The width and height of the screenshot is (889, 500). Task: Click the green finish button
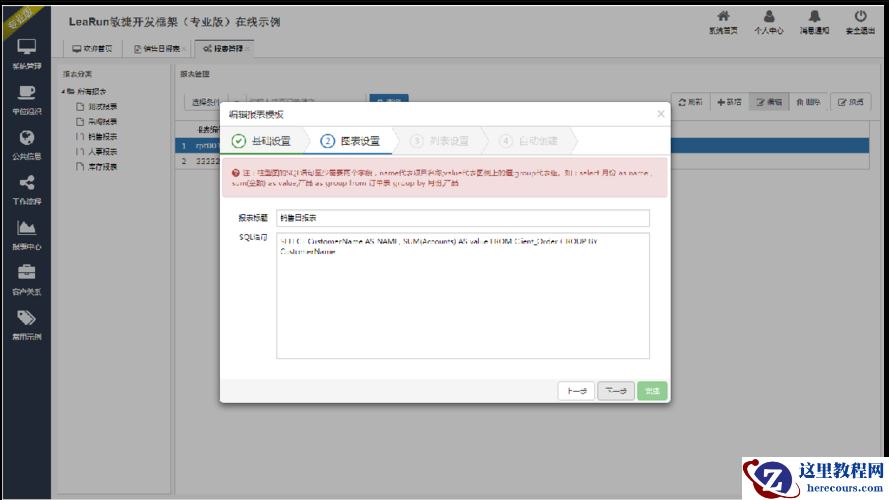[x=652, y=391]
